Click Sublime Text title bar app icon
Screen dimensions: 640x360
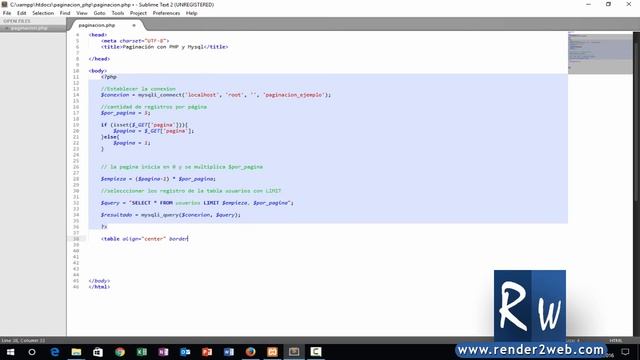4,4
